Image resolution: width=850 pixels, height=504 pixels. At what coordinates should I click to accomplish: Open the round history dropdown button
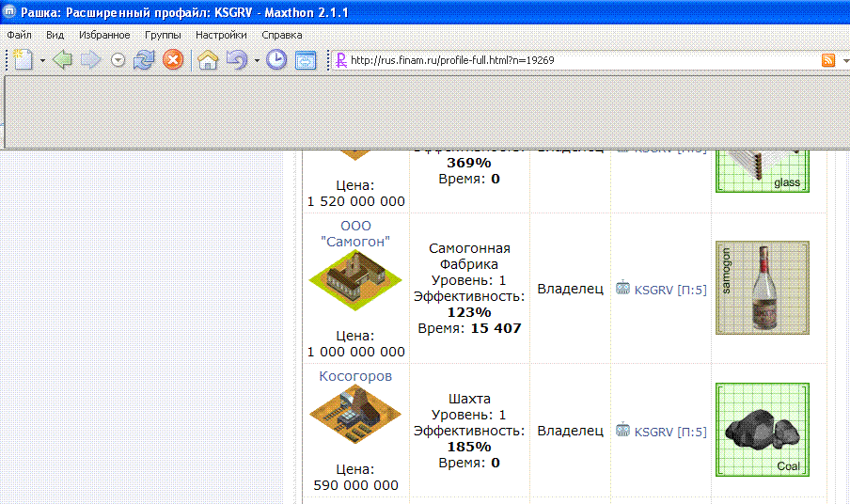pos(118,60)
